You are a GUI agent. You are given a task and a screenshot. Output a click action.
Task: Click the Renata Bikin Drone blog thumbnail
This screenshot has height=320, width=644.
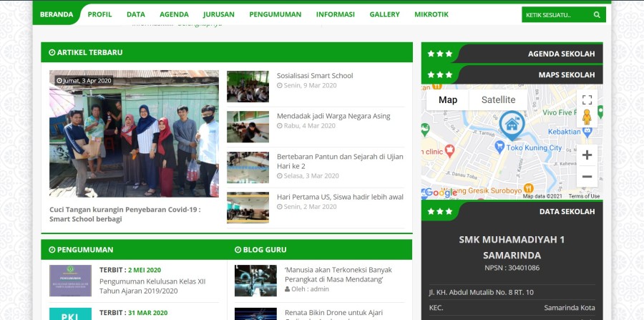[255, 314]
